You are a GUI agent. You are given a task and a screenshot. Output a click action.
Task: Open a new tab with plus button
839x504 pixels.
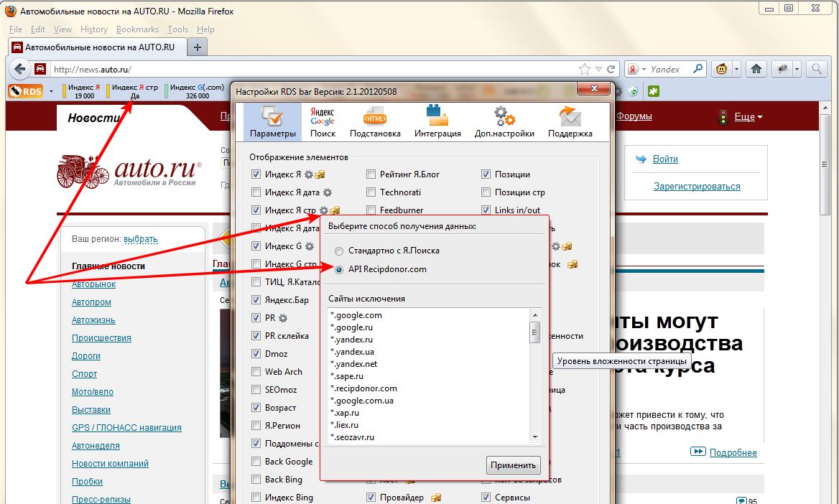pyautogui.click(x=197, y=47)
